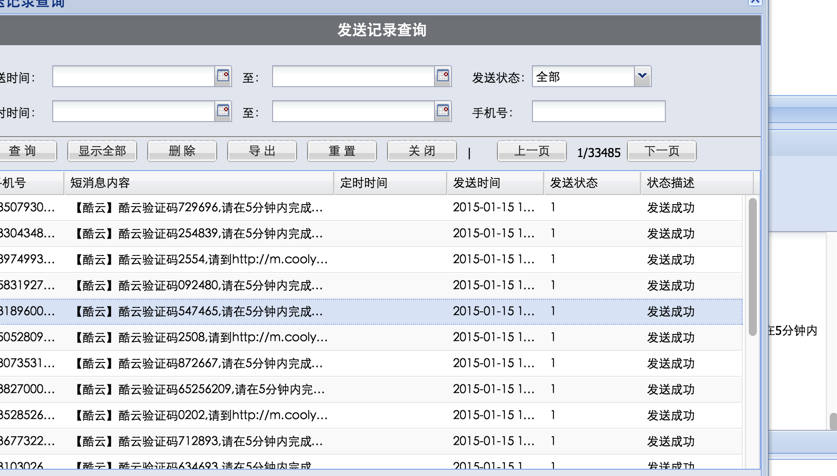The width and height of the screenshot is (837, 476).
Task: Sort by 短消息内容 column header
Action: point(199,183)
